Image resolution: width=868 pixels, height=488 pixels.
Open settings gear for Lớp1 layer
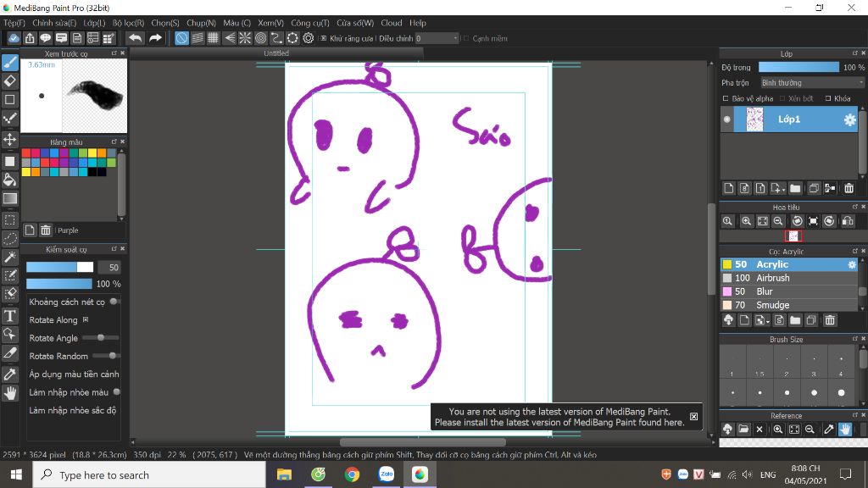[x=849, y=120]
